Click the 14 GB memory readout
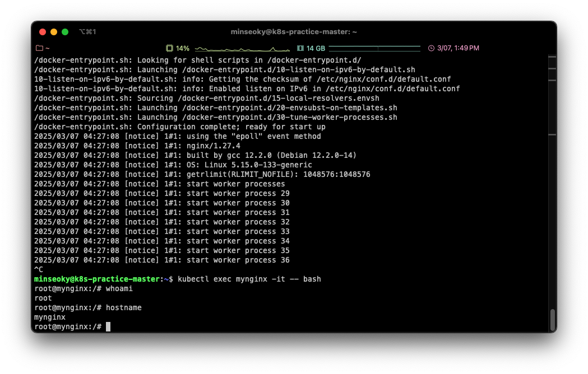This screenshot has height=374, width=588. (316, 48)
